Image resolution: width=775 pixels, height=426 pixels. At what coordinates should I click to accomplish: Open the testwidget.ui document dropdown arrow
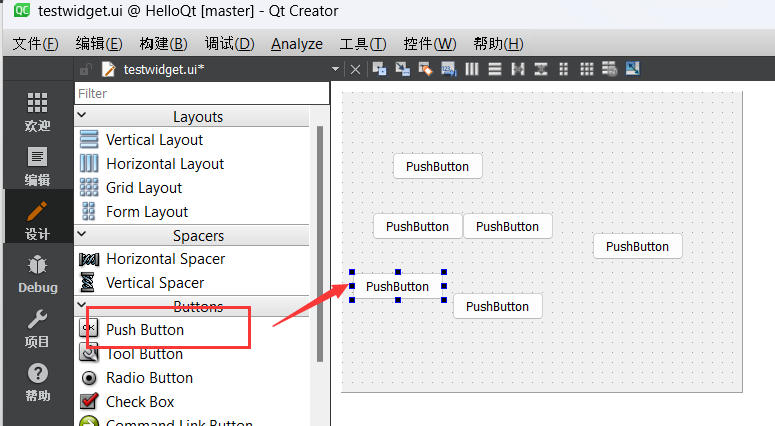(335, 69)
